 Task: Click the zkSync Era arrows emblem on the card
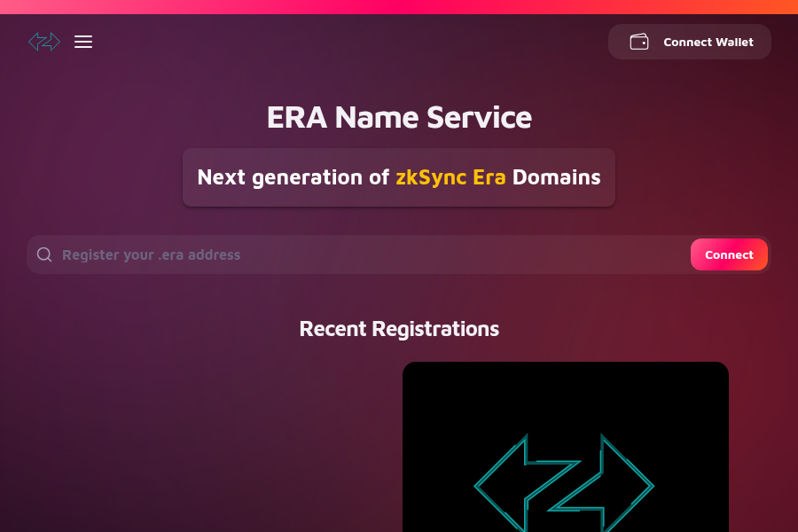pyautogui.click(x=565, y=485)
